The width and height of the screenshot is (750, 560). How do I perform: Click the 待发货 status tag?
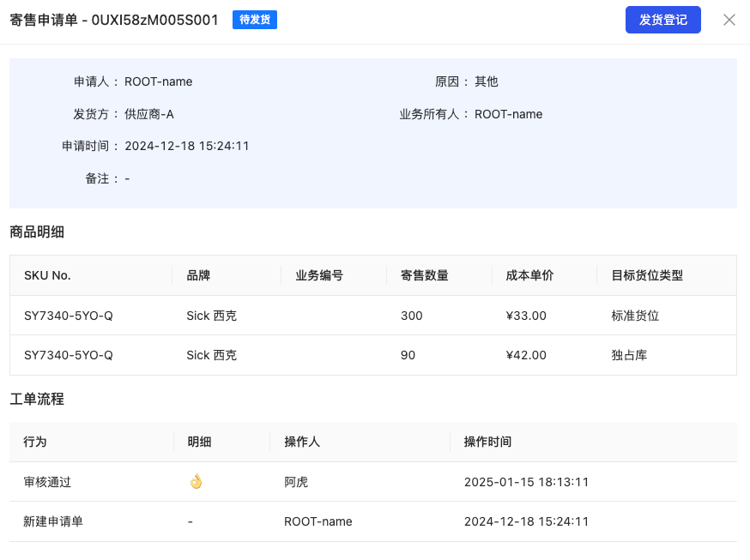point(255,20)
